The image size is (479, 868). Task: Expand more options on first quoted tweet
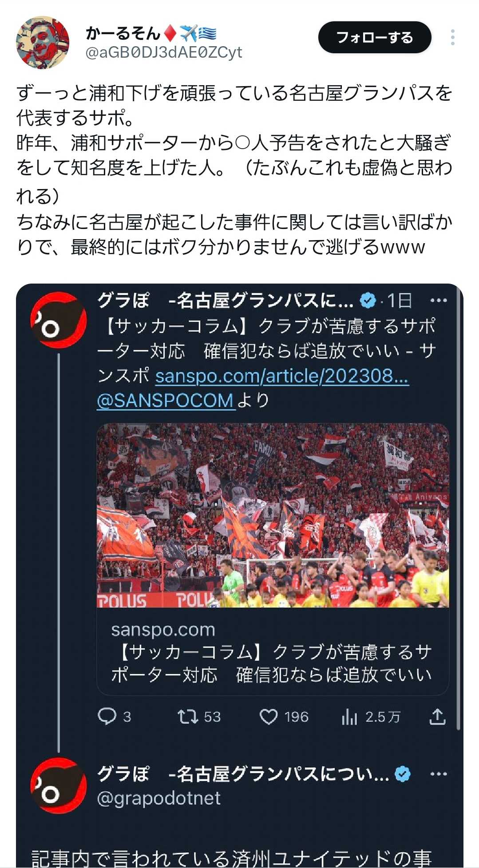tap(439, 301)
